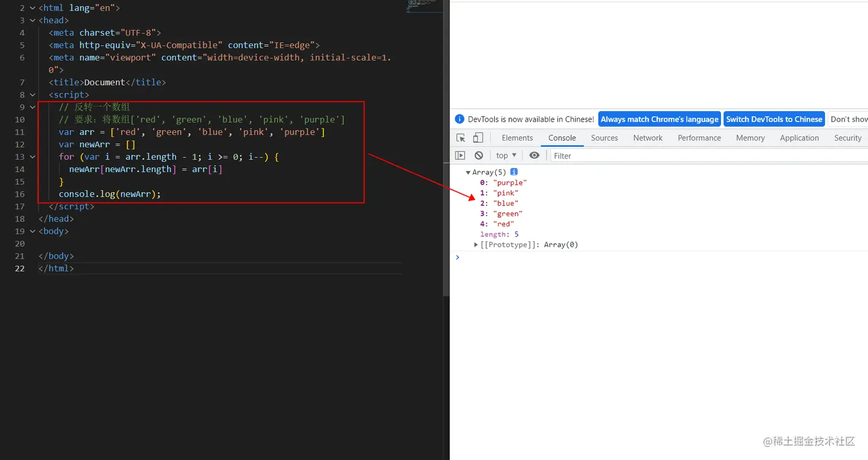This screenshot has height=460, width=868.
Task: Click the console.log(newArr); code line
Action: point(110,194)
